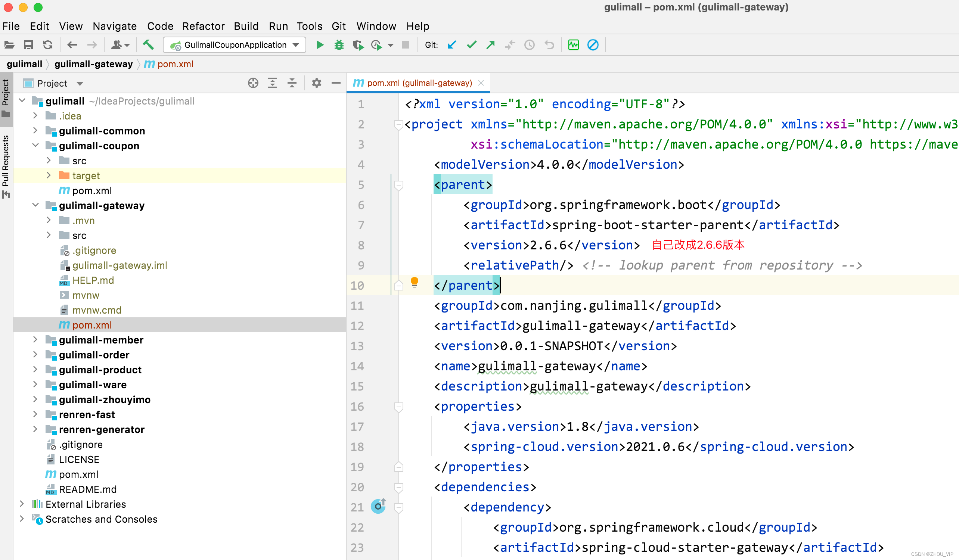This screenshot has width=959, height=560.
Task: Expand all in Project panel
Action: (x=273, y=83)
